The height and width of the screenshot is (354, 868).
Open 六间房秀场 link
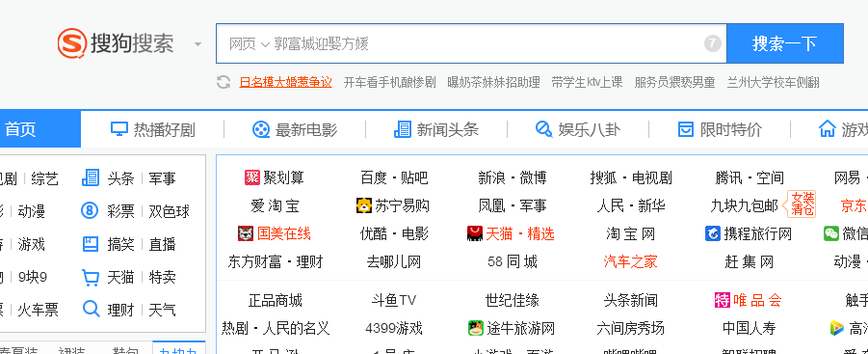(x=630, y=329)
